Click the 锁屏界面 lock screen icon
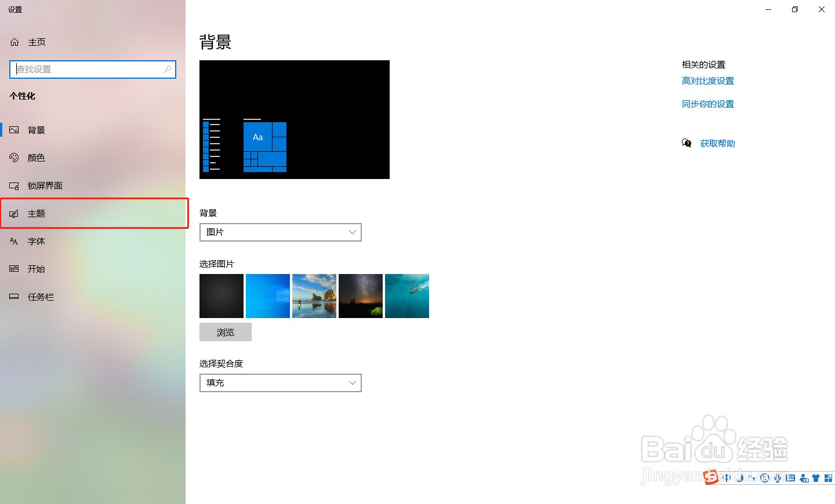Image resolution: width=835 pixels, height=504 pixels. coord(14,185)
